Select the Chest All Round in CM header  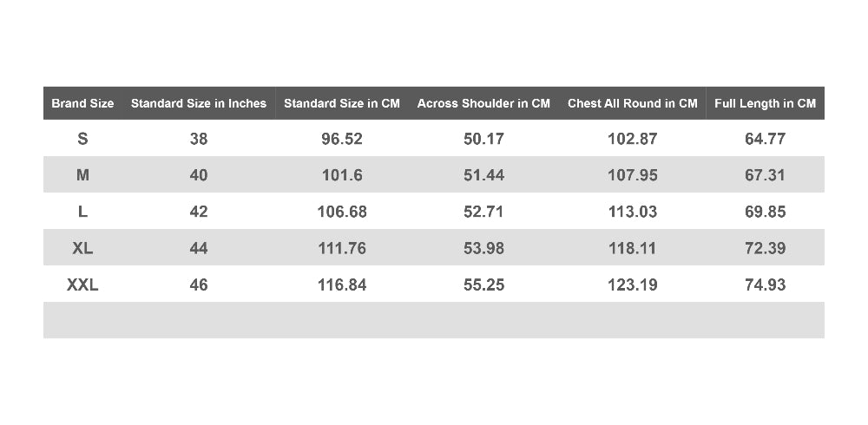coord(633,103)
